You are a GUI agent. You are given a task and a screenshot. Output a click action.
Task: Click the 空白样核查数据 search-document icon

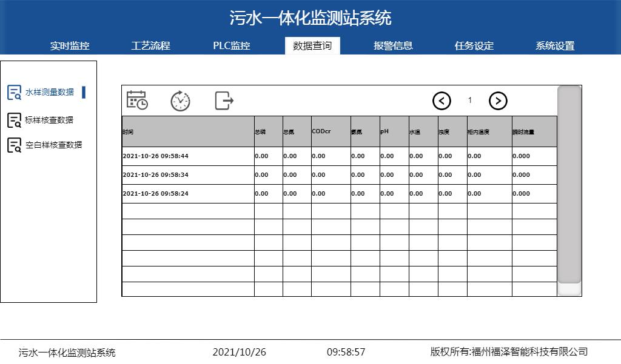[15, 145]
